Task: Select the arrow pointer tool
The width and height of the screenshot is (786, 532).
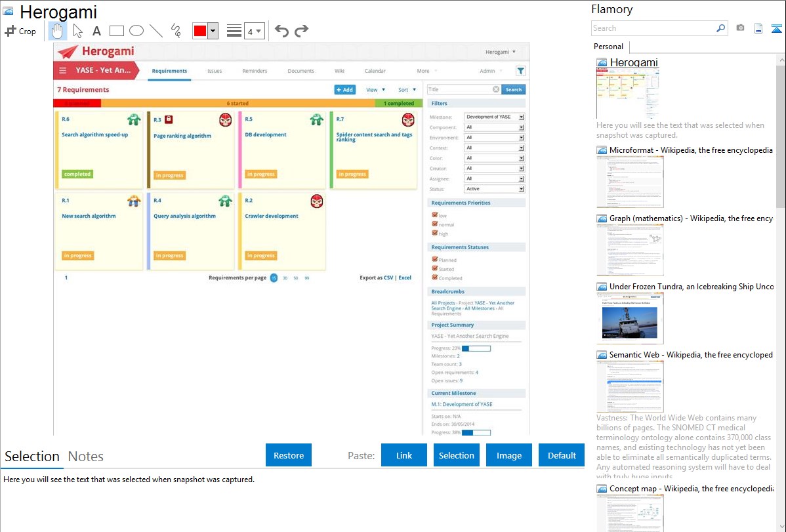Action: 77,31
